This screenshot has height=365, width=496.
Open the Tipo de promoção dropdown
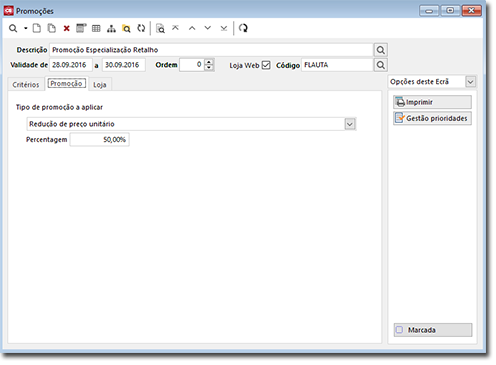click(350, 124)
